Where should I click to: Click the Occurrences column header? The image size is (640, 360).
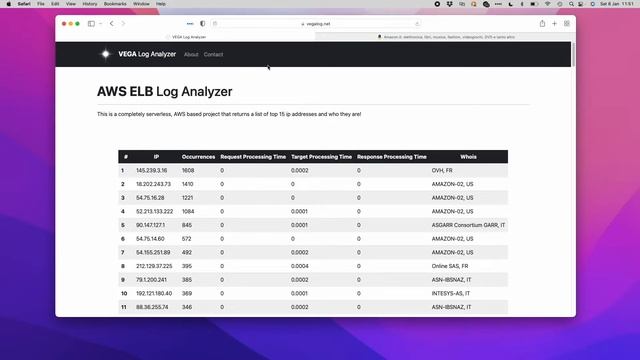(198, 157)
